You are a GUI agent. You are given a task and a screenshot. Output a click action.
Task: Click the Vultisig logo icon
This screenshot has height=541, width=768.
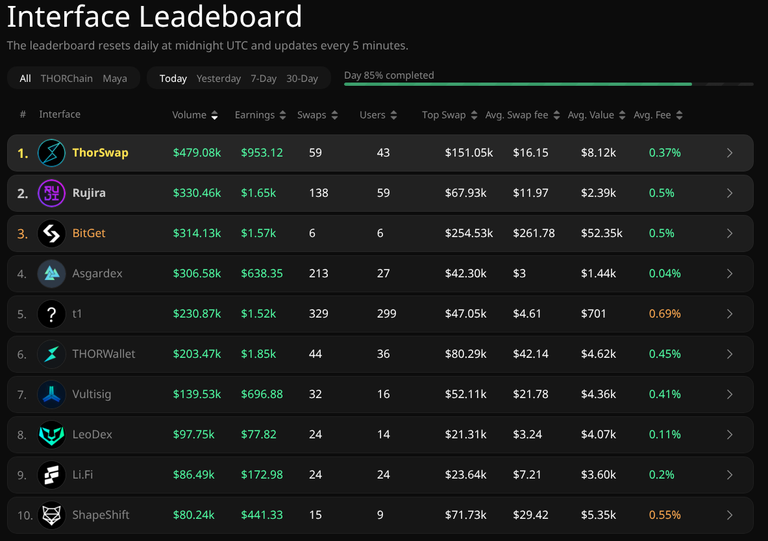pos(51,394)
